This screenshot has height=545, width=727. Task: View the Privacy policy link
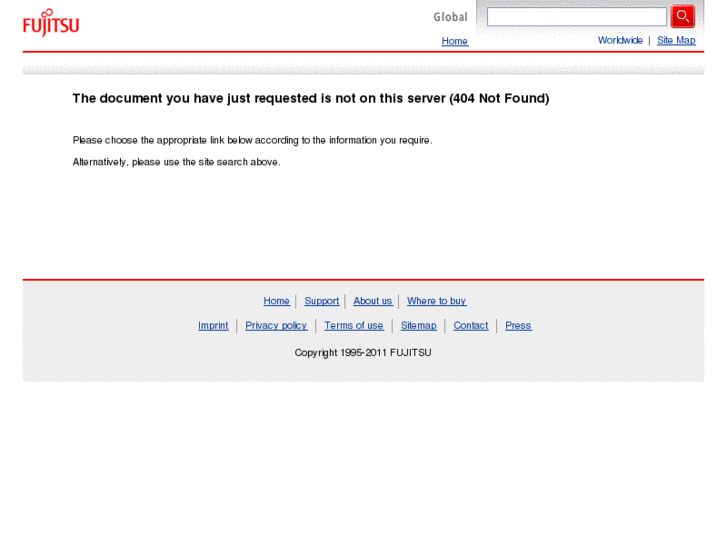pyautogui.click(x=276, y=326)
